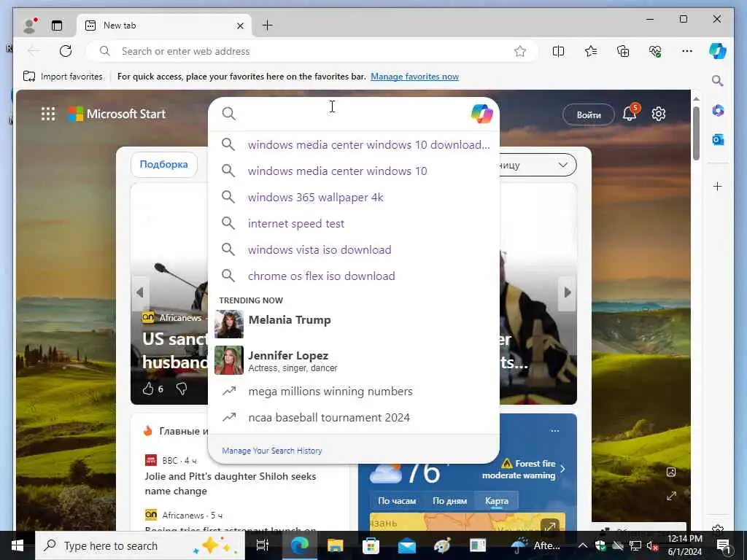Open the Edge profile icon
Image resolution: width=747 pixels, height=560 pixels.
tap(29, 26)
